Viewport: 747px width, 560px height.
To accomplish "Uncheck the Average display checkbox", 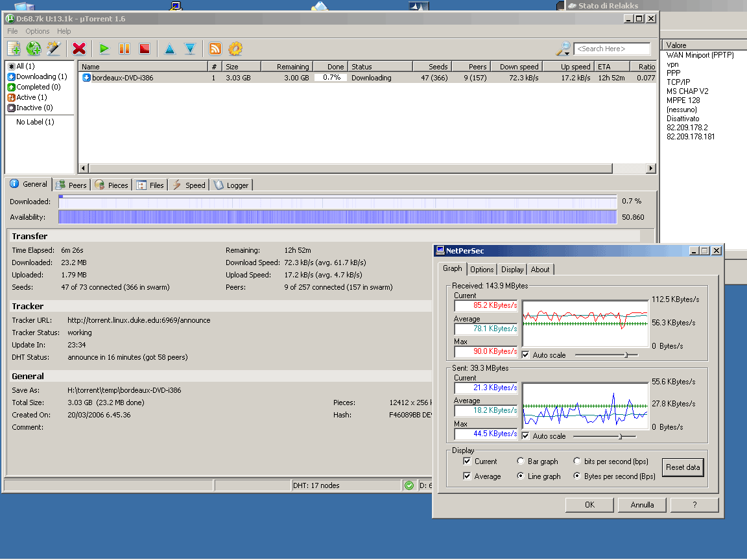I will [468, 476].
